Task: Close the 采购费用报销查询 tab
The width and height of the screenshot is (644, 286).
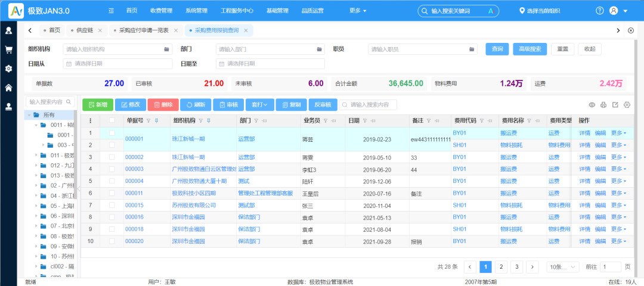Action: click(x=246, y=30)
